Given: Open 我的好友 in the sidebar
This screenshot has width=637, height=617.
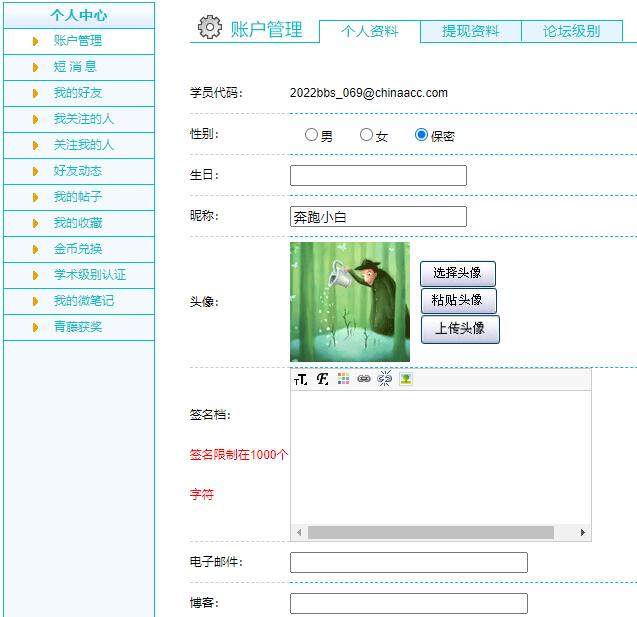Looking at the screenshot, I should point(78,93).
